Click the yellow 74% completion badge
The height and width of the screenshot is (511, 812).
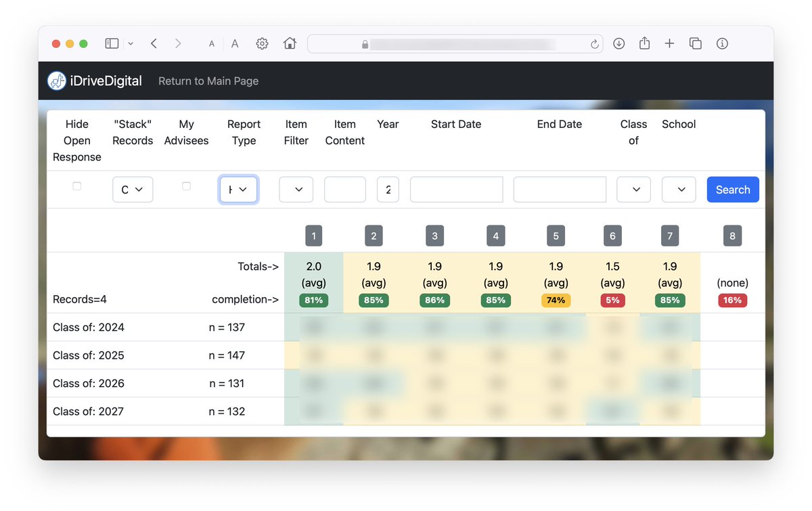(x=556, y=300)
